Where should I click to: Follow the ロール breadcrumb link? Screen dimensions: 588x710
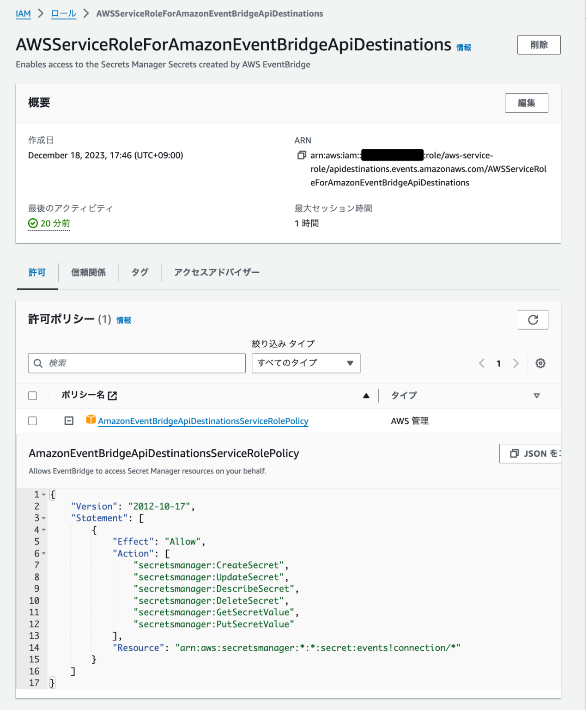click(x=63, y=13)
